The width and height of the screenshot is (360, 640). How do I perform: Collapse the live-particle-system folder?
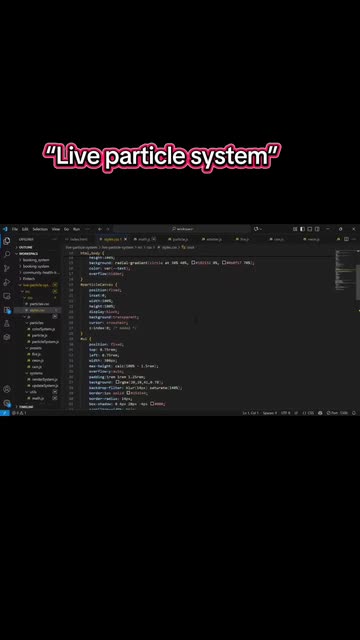click(x=36, y=285)
